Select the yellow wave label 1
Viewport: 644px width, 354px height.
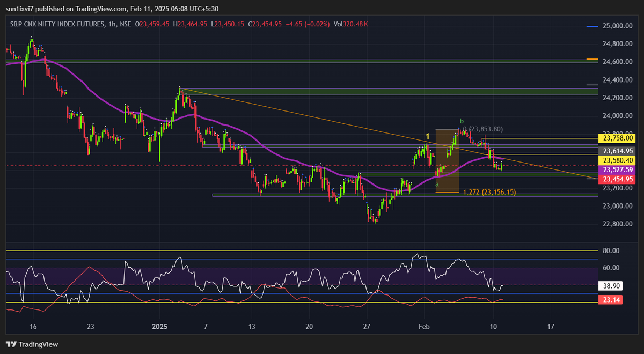pos(427,136)
